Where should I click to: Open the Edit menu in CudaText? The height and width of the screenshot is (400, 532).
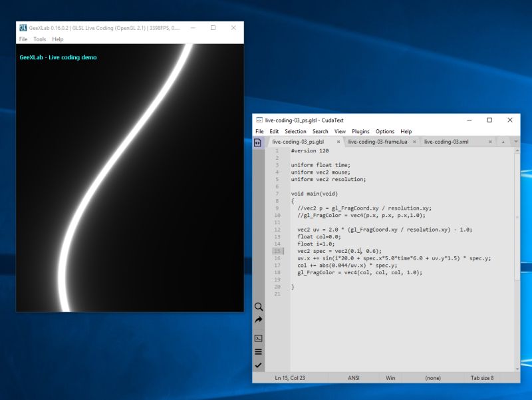pos(274,131)
